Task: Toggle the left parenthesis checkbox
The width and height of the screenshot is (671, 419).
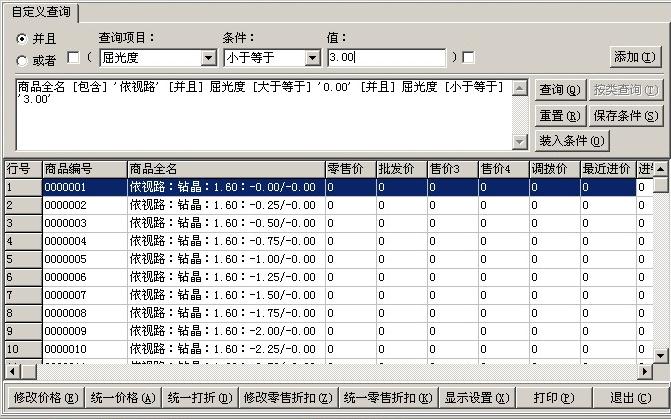Action: [x=73, y=58]
